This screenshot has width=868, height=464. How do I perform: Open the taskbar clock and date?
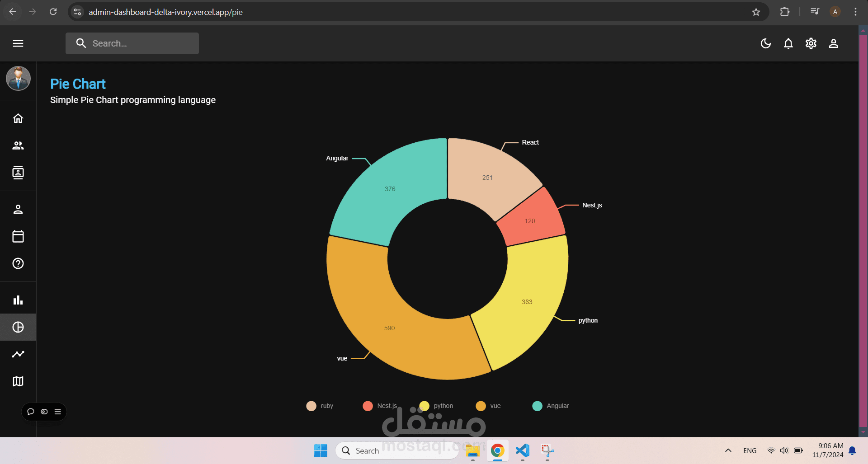tap(827, 450)
